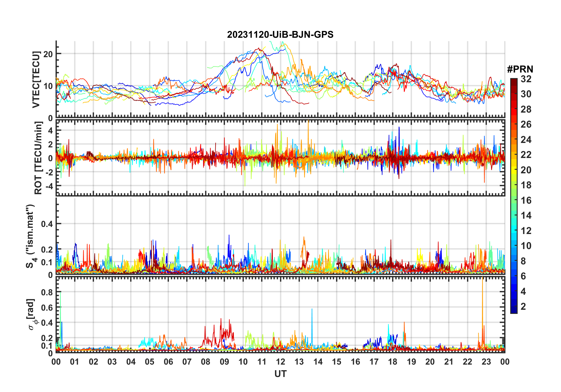Select the S4 axis tick label 0.2
Screen dimensions: 561x392
pos(47,249)
